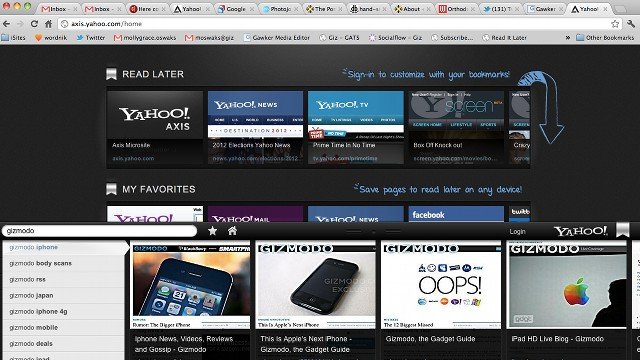Screen dimensions: 640x360
Task: Open the iSites bookmark folder
Action: (13, 38)
